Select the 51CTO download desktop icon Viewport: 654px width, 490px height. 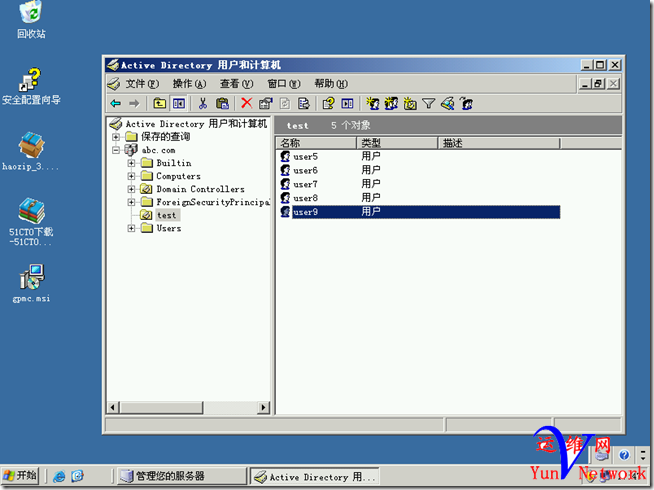31,221
